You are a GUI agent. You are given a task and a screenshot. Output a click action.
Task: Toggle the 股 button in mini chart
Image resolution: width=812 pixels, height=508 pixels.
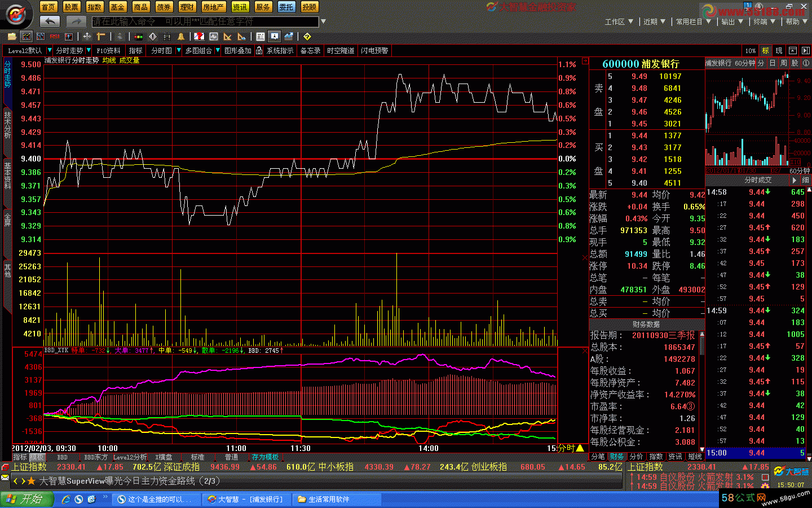(795, 63)
